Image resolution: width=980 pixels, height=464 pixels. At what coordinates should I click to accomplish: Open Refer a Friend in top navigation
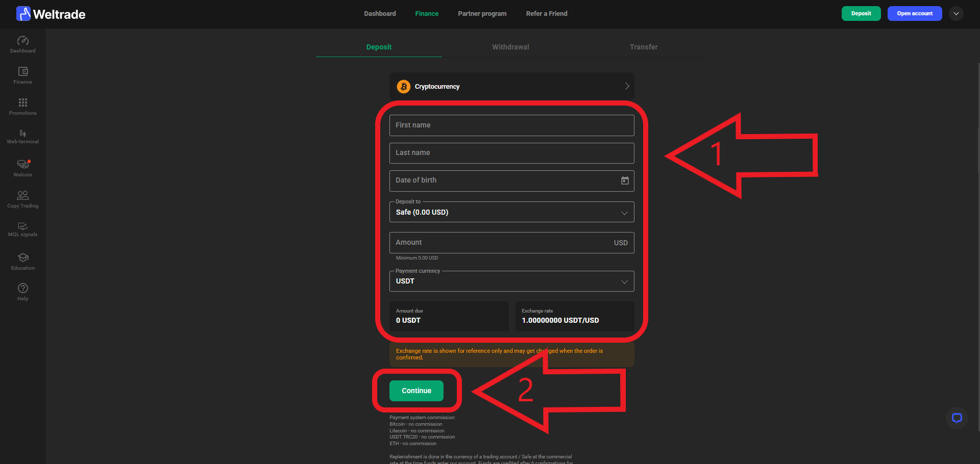pos(547,14)
